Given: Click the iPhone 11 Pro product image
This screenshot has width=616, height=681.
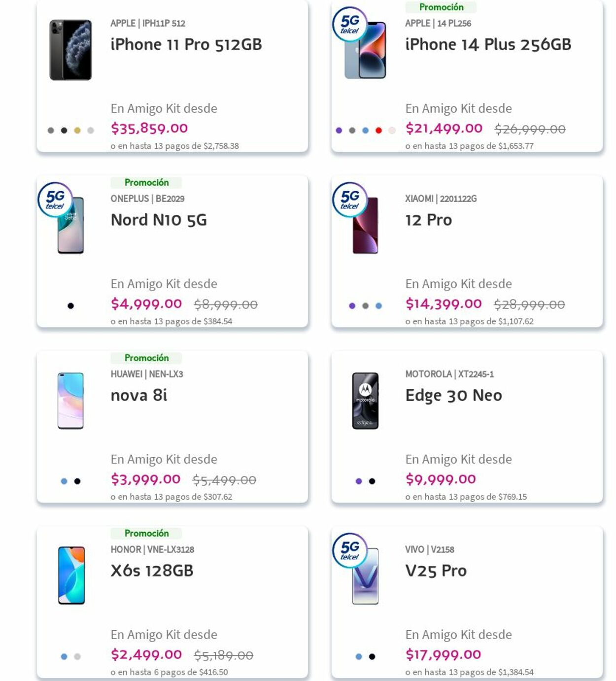Looking at the screenshot, I should [x=70, y=50].
